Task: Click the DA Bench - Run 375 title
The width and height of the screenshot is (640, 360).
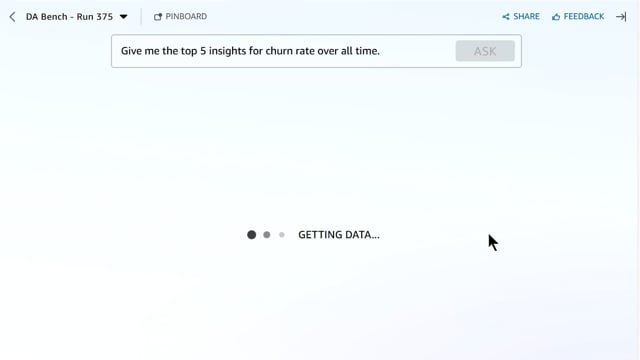Action: coord(69,17)
